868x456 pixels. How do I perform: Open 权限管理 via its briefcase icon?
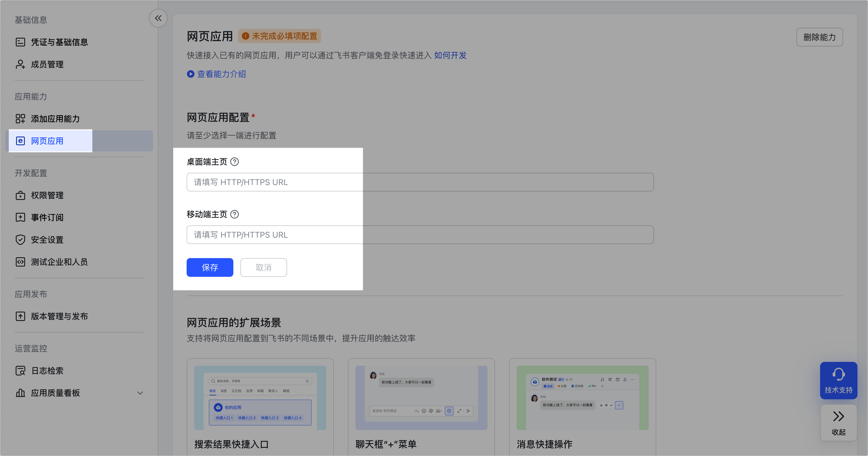pos(20,195)
